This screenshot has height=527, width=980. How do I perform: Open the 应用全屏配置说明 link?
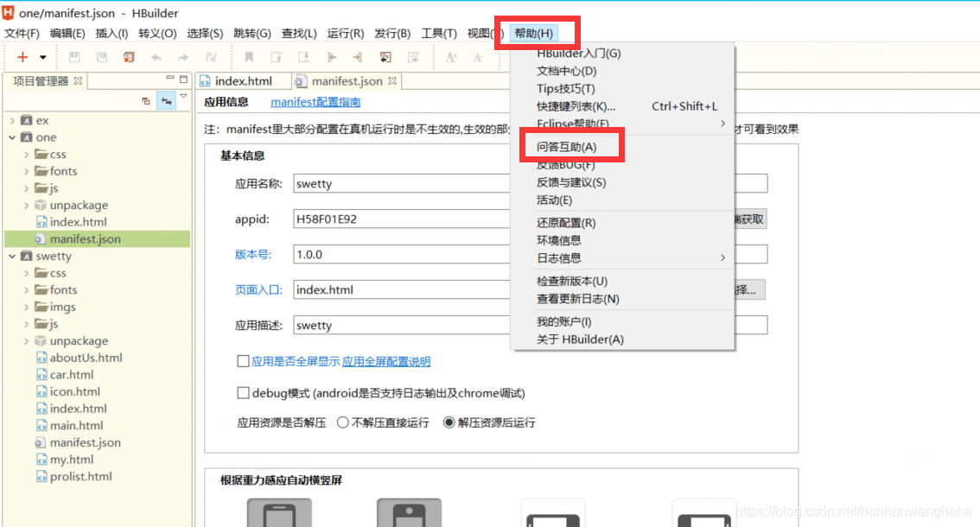[x=386, y=361]
